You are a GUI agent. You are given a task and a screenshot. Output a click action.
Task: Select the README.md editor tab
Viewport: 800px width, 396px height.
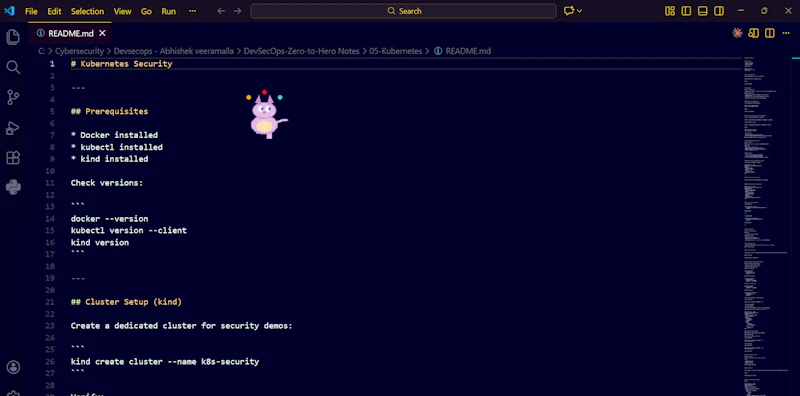point(70,33)
